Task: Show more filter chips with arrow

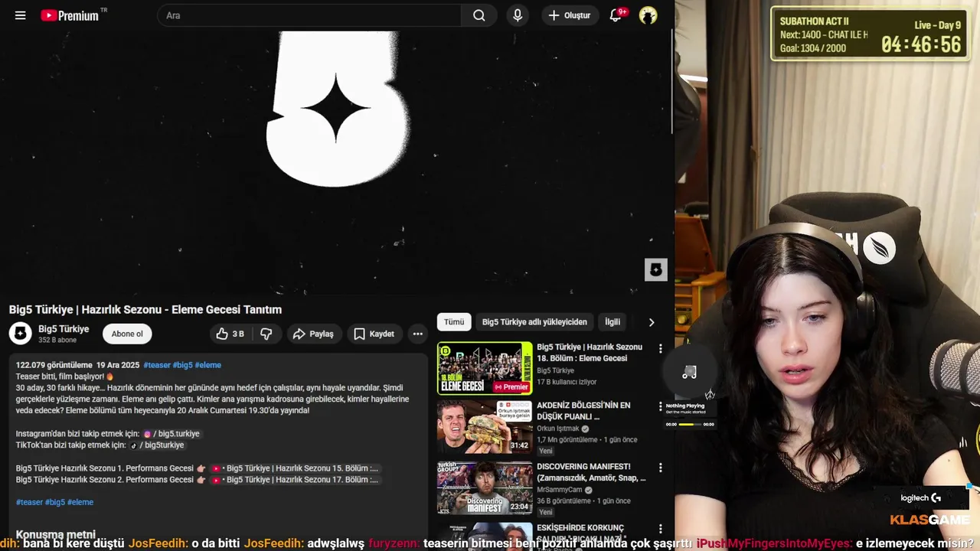Action: point(652,322)
